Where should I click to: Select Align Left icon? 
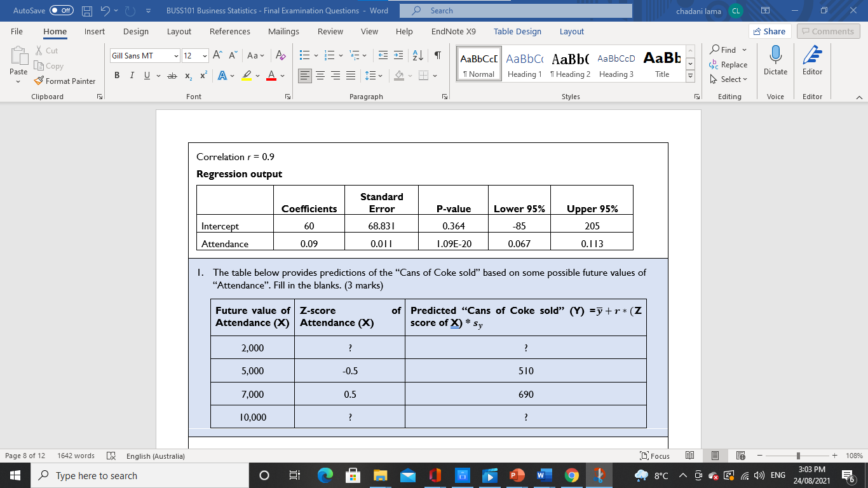click(x=305, y=76)
